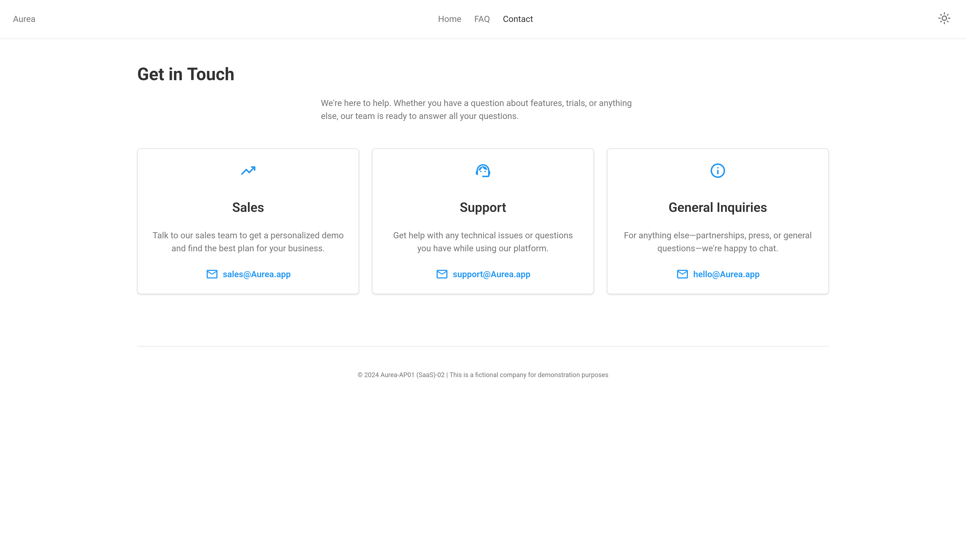Click the Sales card heading

point(248,207)
